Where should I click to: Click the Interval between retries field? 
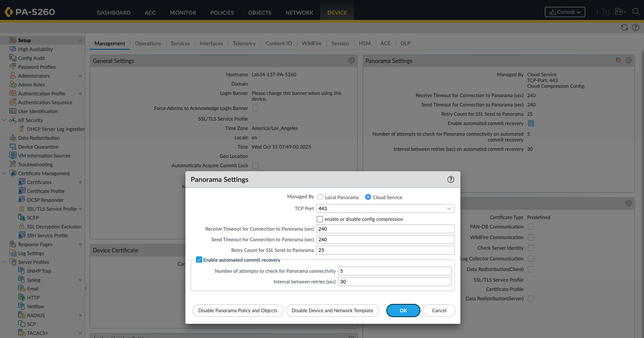point(395,282)
